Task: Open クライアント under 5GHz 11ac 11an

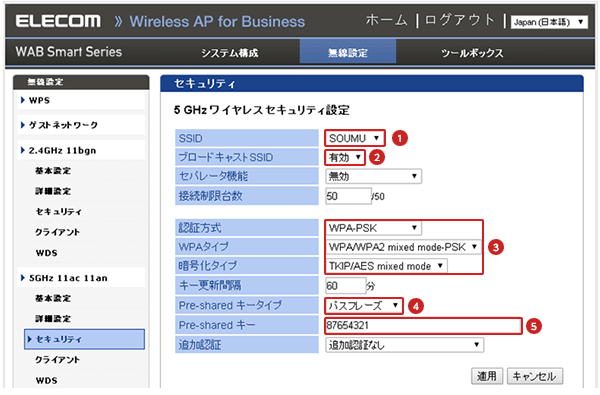Action: point(57,360)
